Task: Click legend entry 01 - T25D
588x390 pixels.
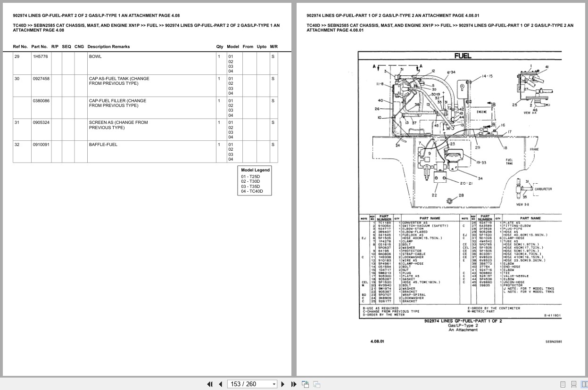Action: (250, 177)
